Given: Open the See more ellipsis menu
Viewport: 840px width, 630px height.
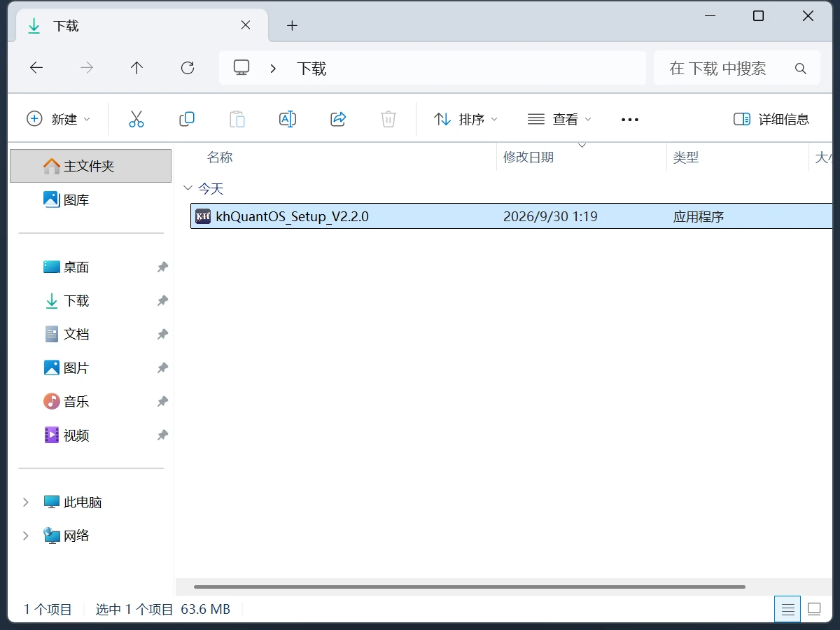Looking at the screenshot, I should click(x=630, y=120).
